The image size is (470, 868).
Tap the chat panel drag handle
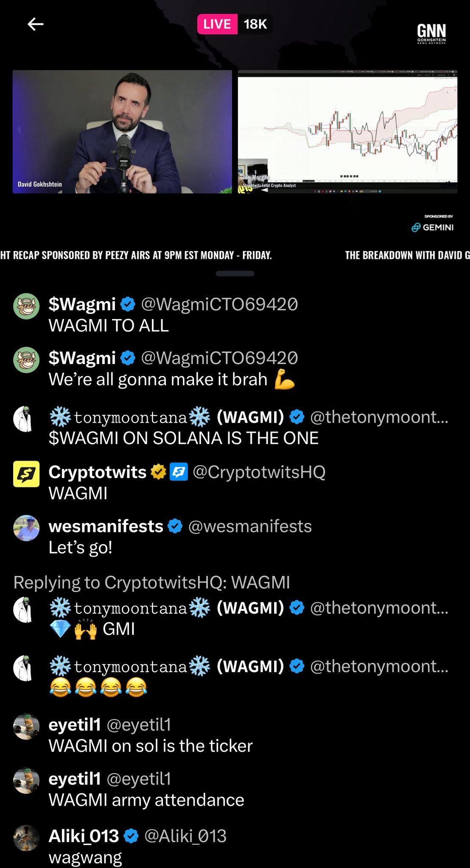(235, 273)
